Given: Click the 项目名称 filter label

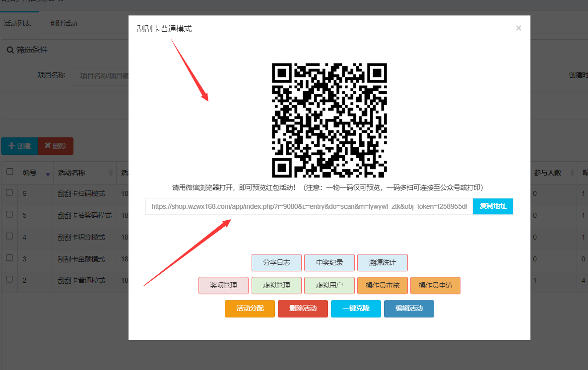Looking at the screenshot, I should click(52, 75).
